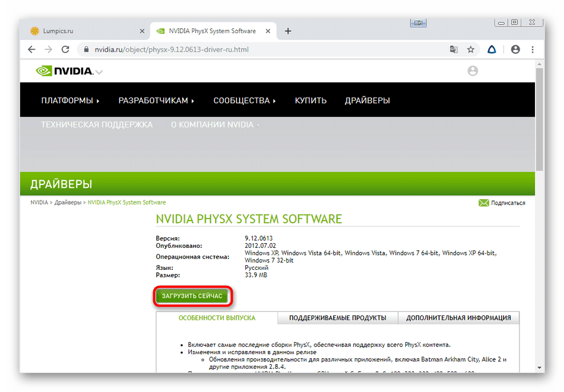Translate this page using address bar icon
The width and height of the screenshot is (564, 392).
[x=454, y=50]
